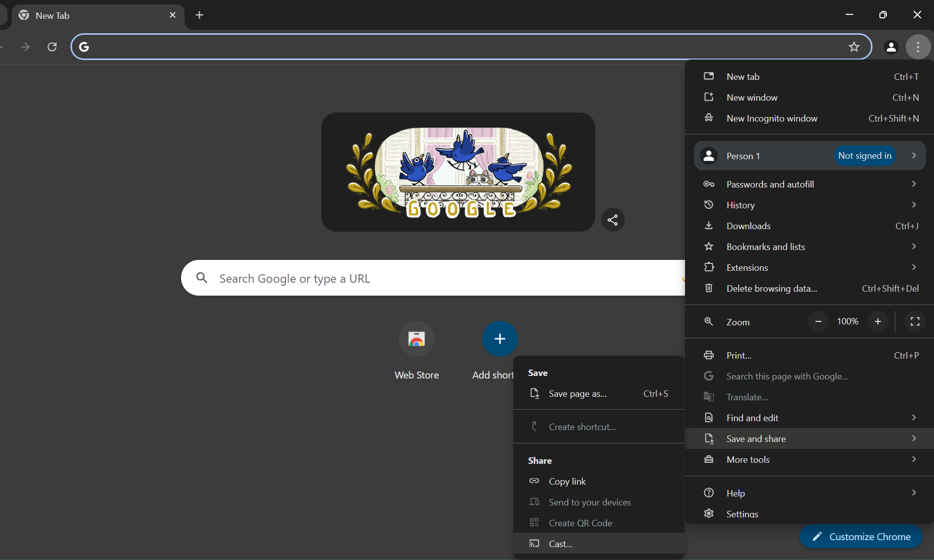Click the Find and edit document icon
Viewport: 934px width, 560px height.
(x=709, y=418)
